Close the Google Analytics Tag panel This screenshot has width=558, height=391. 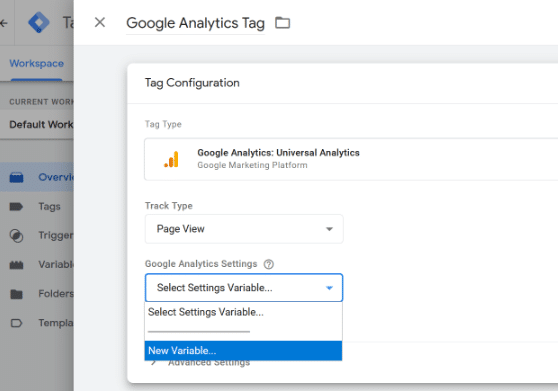(x=100, y=22)
